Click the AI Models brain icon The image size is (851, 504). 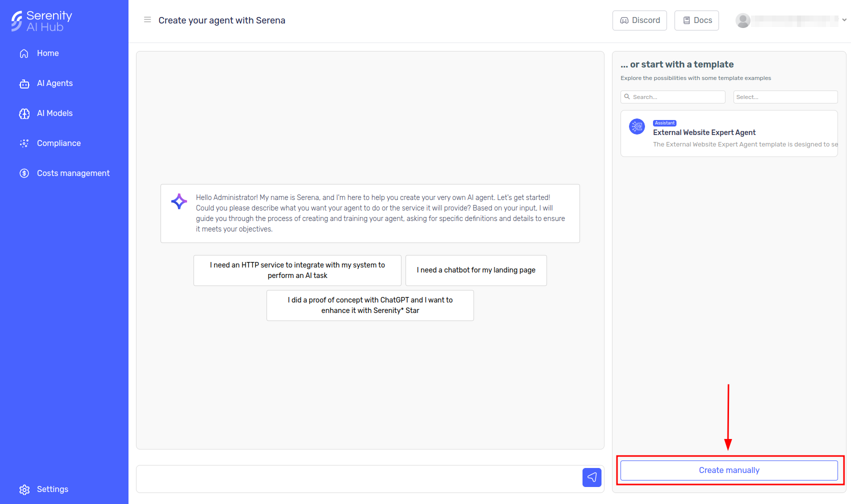pyautogui.click(x=24, y=113)
